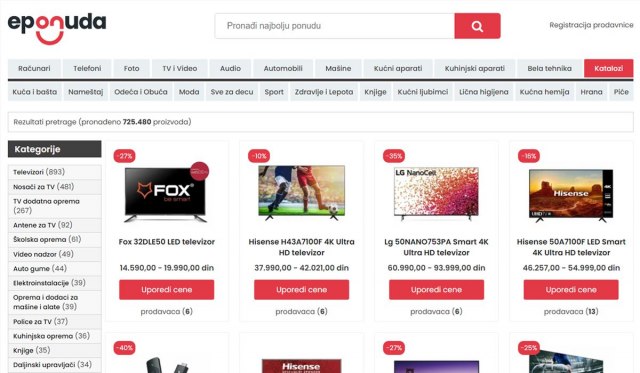640x373 pixels.
Task: Click the red search magnifier button
Action: [x=477, y=26]
